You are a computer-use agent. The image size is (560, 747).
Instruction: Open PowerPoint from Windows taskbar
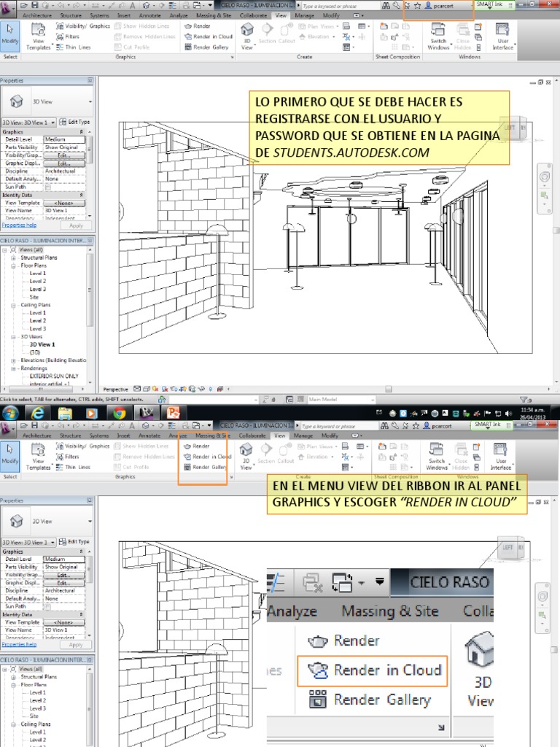point(174,414)
